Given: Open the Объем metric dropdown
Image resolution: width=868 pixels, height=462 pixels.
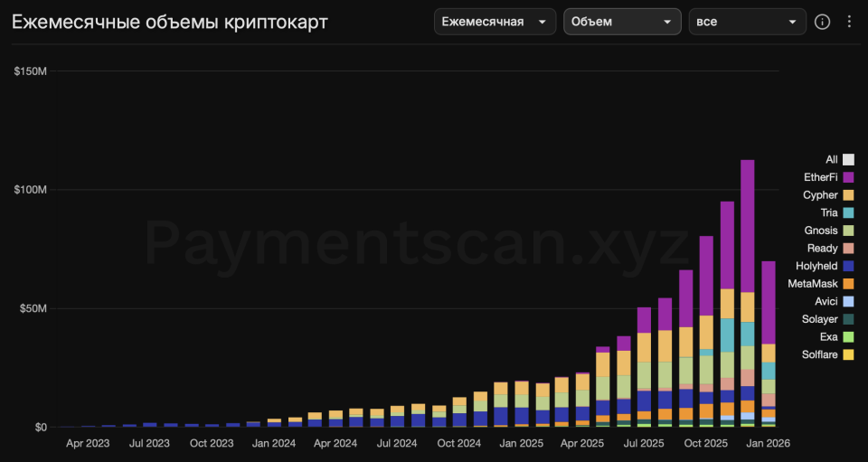Looking at the screenshot, I should click(x=622, y=22).
